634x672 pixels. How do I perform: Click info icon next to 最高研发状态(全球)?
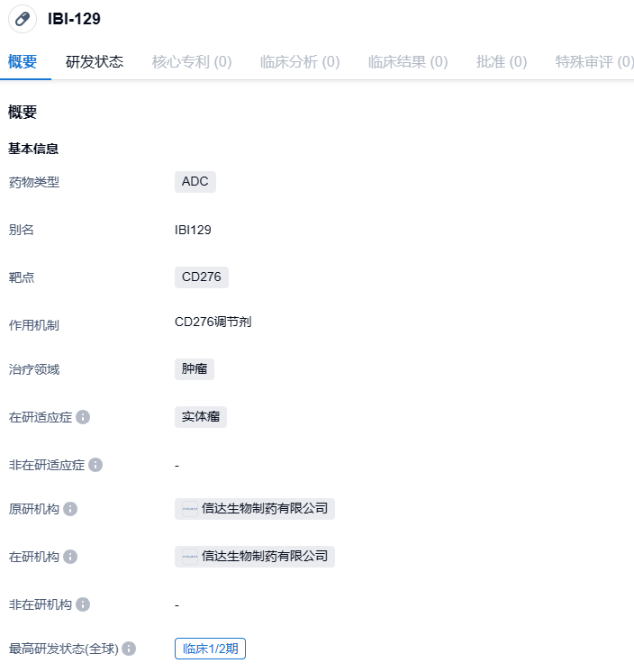tap(129, 649)
